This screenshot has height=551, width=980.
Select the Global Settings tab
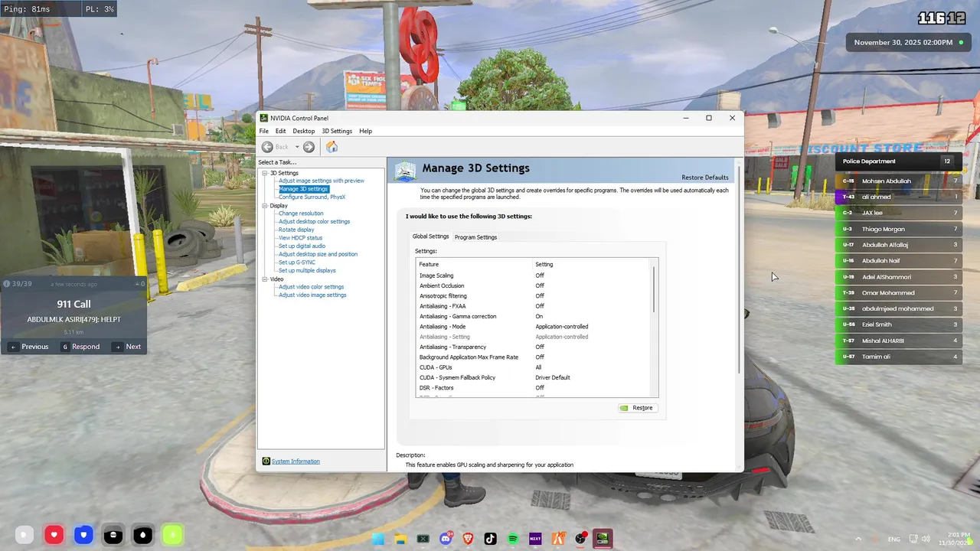[x=430, y=236]
